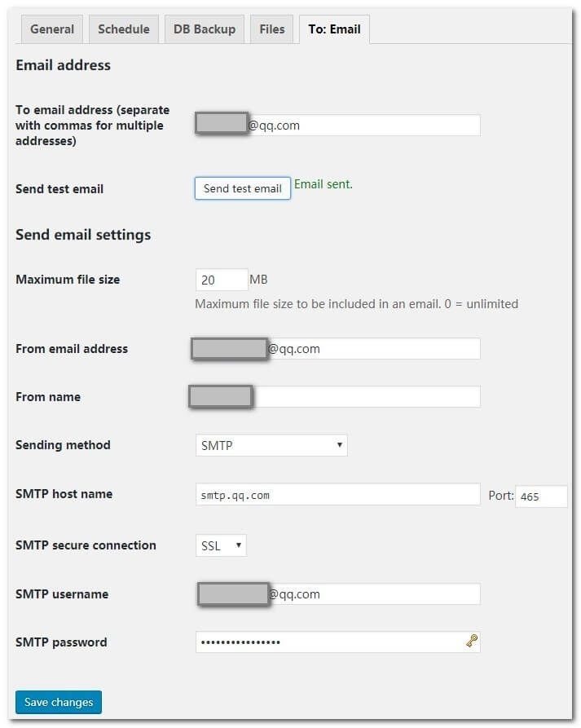Expand the SMTP secure connection dropdown
The height and width of the screenshot is (728, 581).
click(221, 545)
